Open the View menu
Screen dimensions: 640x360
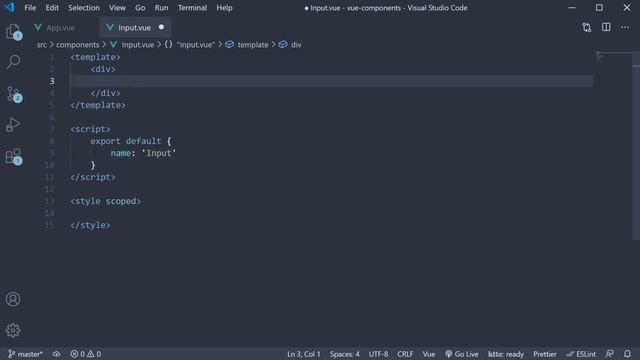pyautogui.click(x=117, y=8)
